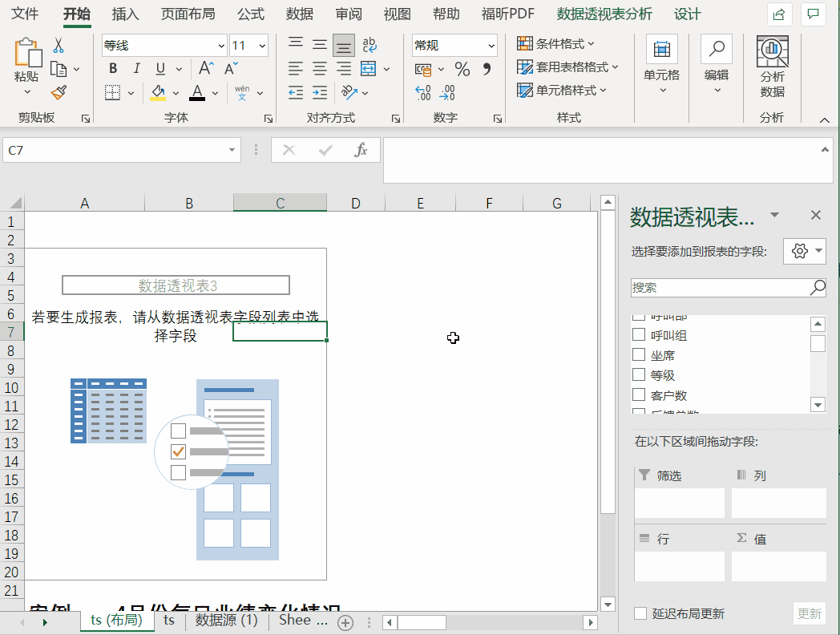840x635 pixels.
Task: Open the font name dropdown
Action: [220, 46]
